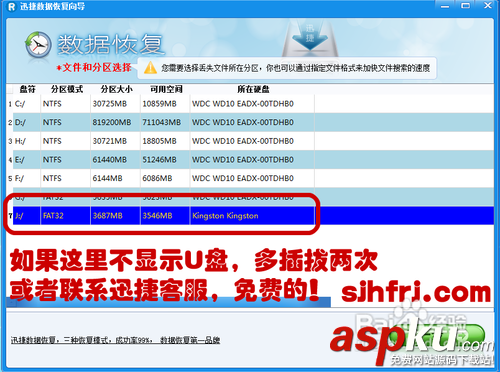Click NTFS cell in the F:/ row
Image resolution: width=500 pixels, height=372 pixels.
65,179
